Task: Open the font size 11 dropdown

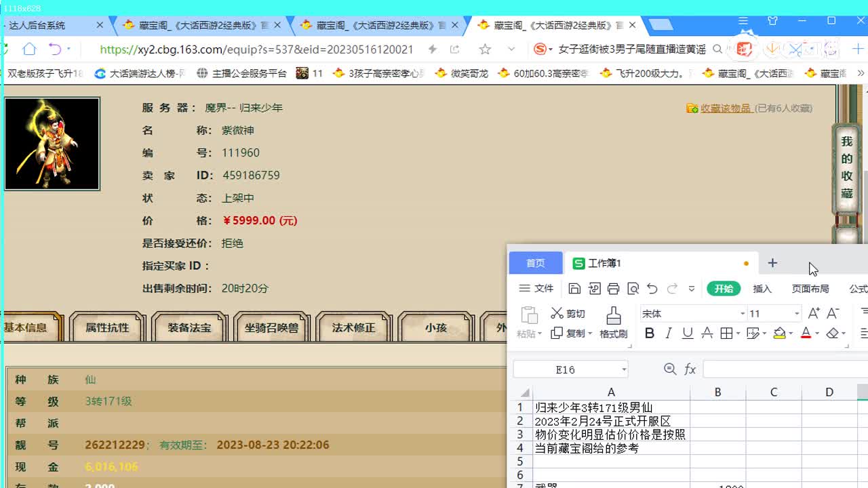Action: pyautogui.click(x=797, y=314)
